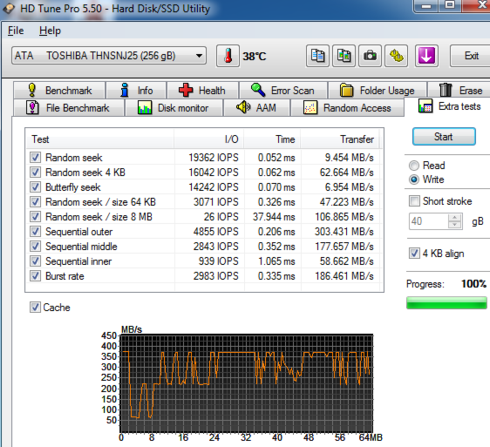Click the 939 IOPS value

click(218, 261)
